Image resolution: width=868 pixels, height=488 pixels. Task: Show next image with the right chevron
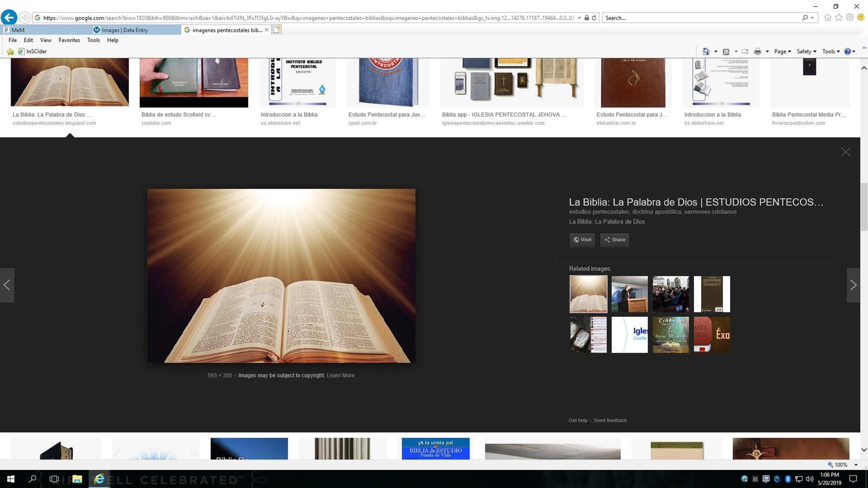pyautogui.click(x=853, y=285)
